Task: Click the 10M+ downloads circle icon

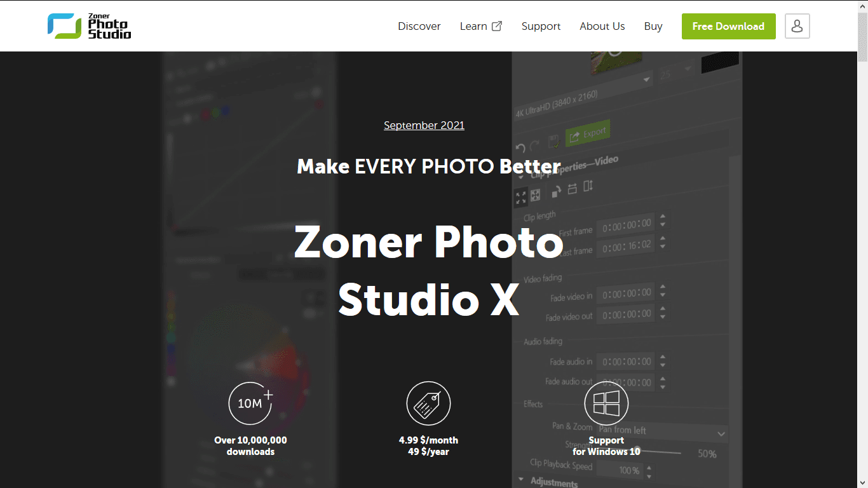Action: [251, 403]
